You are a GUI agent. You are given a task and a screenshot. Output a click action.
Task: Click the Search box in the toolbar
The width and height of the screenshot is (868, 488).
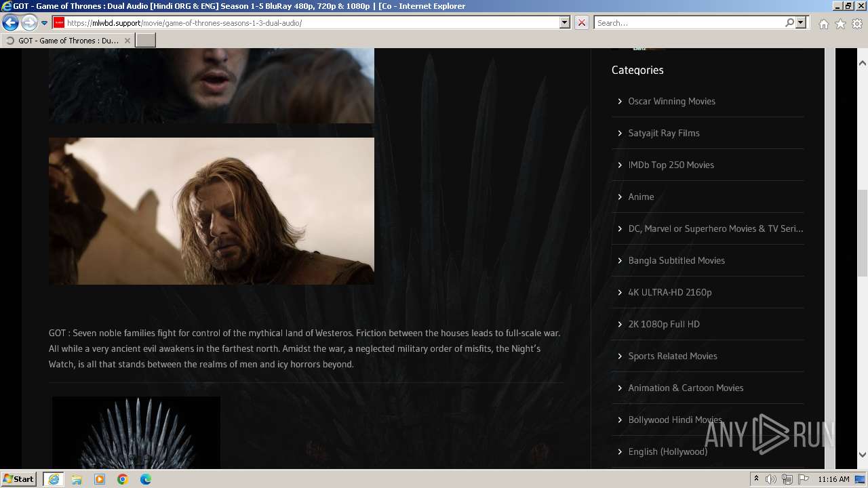pyautogui.click(x=688, y=22)
